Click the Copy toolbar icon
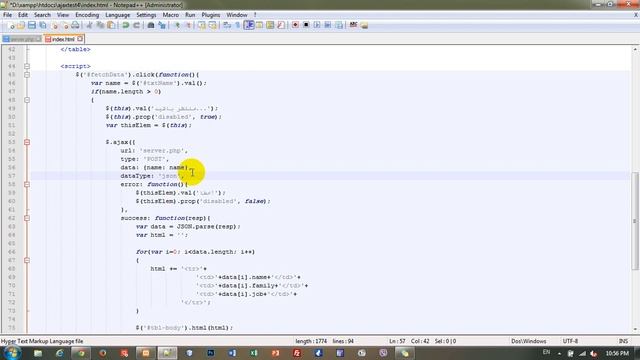The width and height of the screenshot is (640, 360). click(x=100, y=25)
